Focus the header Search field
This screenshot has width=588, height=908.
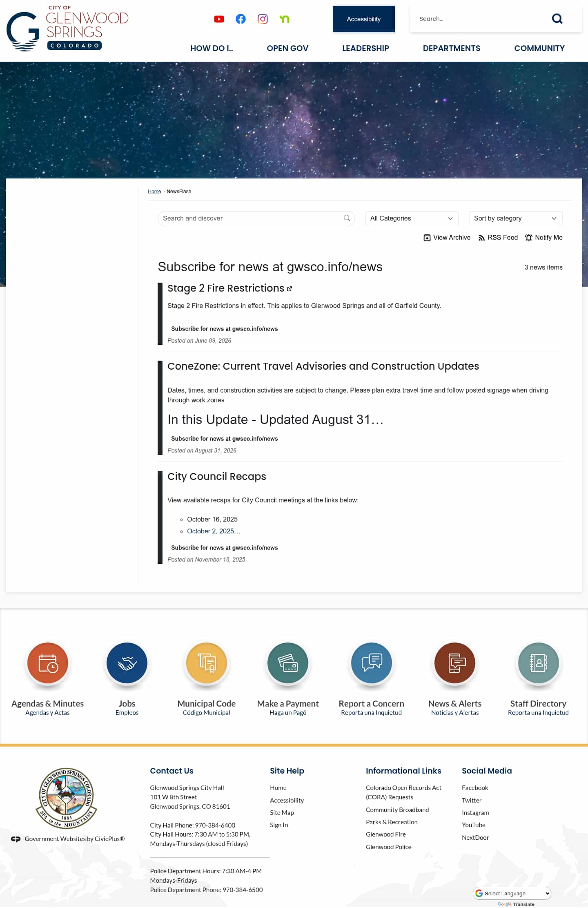click(x=480, y=19)
